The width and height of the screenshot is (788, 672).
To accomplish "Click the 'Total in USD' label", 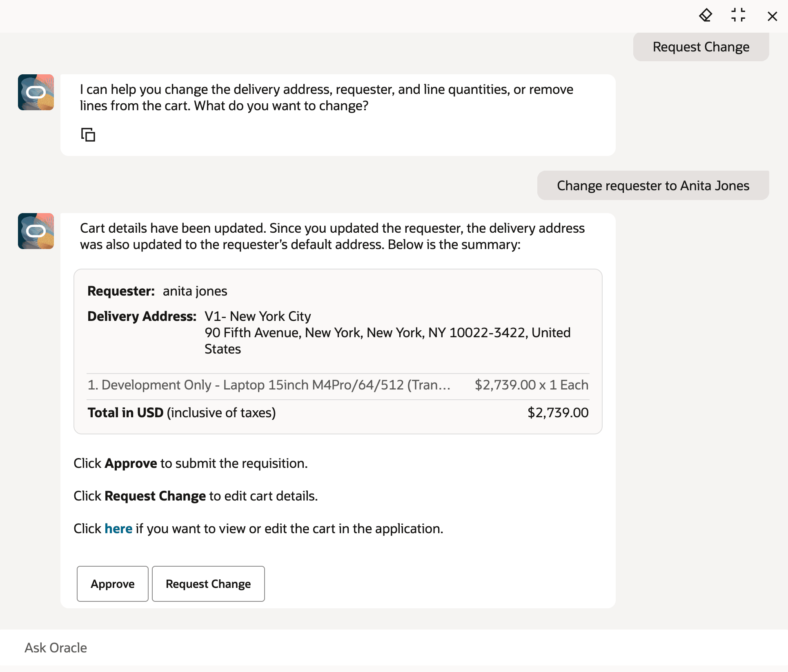I will point(125,413).
